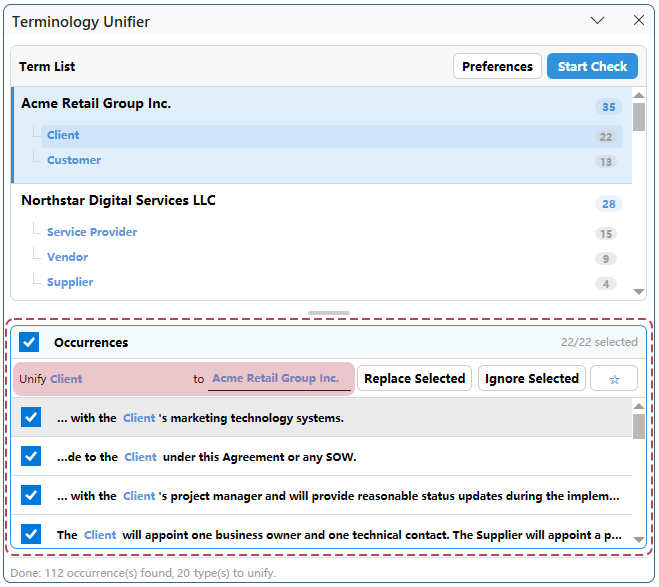Screen dimensions: 659x587
Task: Click the 35 count badge for Acme
Action: 608,107
